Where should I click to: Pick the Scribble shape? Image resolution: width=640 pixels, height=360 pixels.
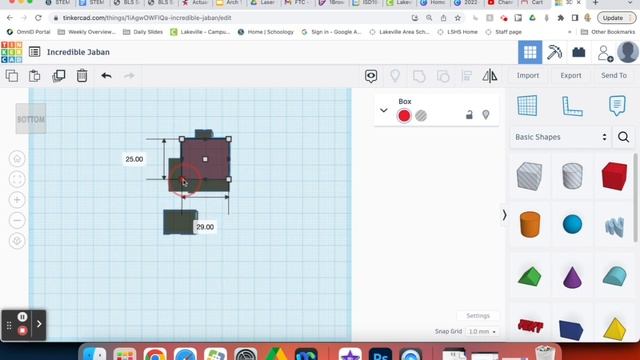click(615, 226)
